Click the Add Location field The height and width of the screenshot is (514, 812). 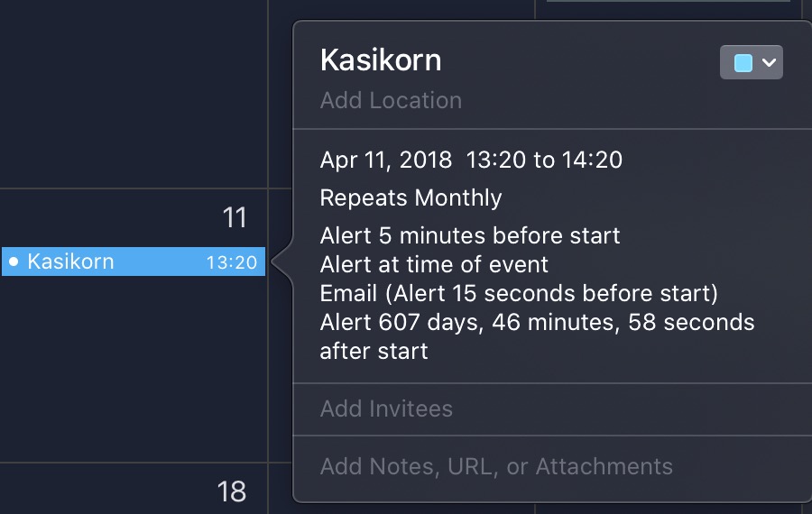[x=391, y=100]
